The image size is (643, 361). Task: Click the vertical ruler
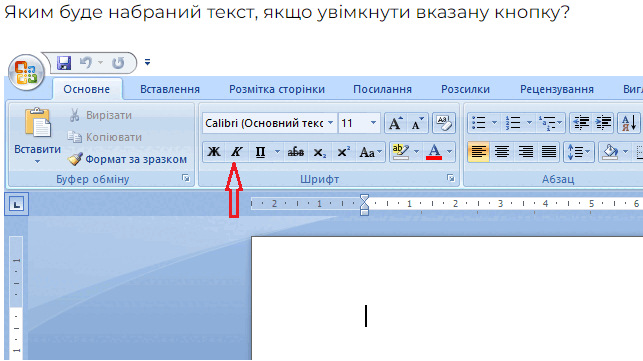(x=16, y=297)
